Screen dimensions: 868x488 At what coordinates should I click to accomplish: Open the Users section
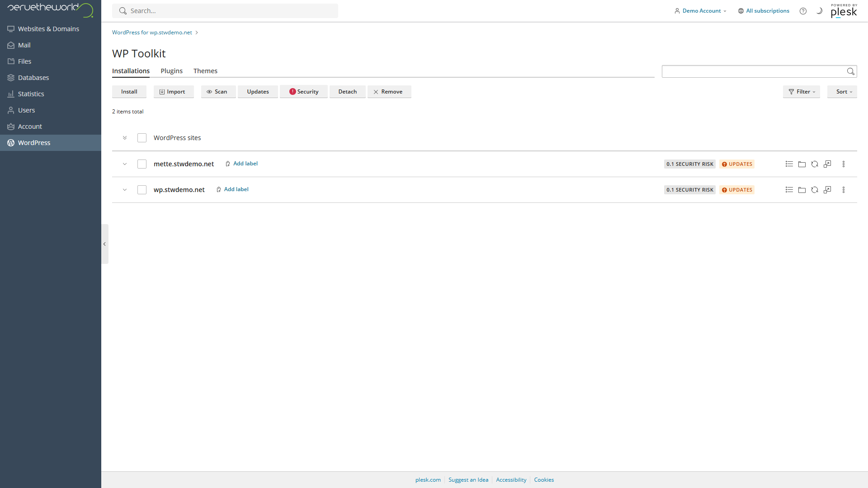point(51,110)
